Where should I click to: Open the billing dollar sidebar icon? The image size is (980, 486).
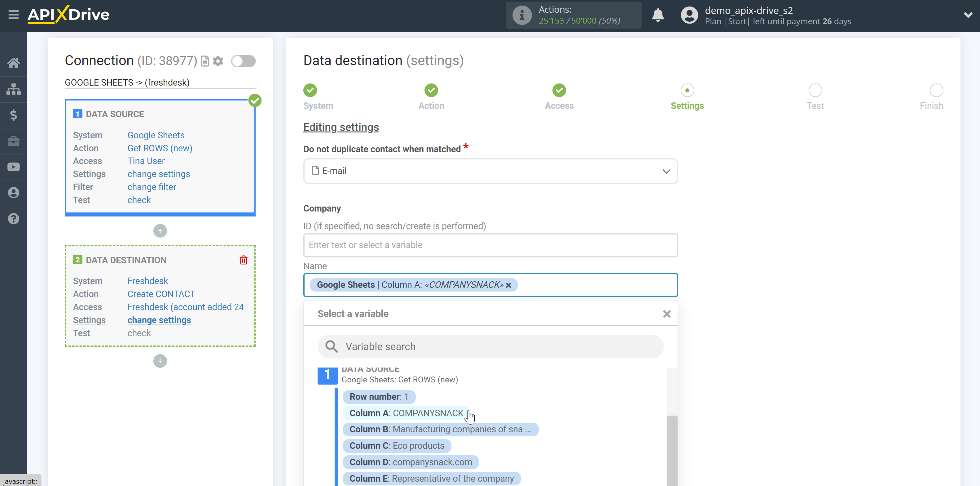coord(14,115)
